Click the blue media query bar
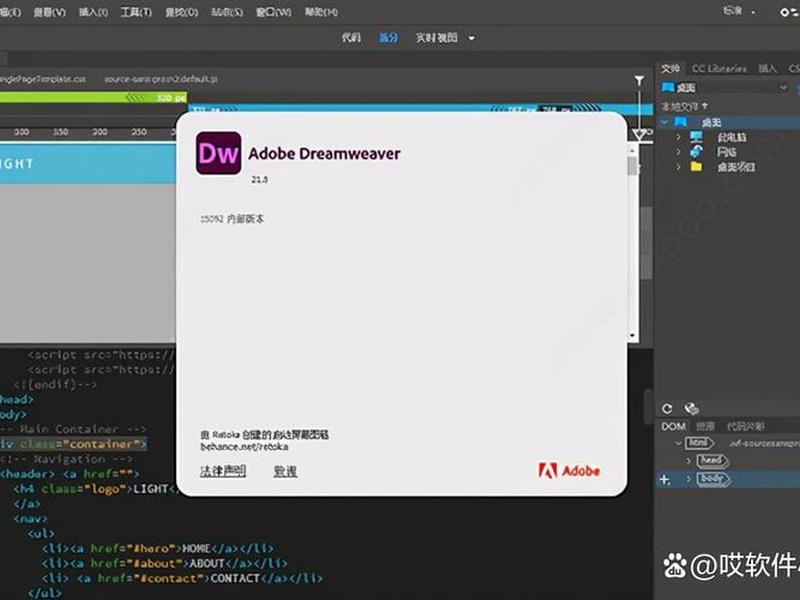The width and height of the screenshot is (800, 600). [418, 109]
